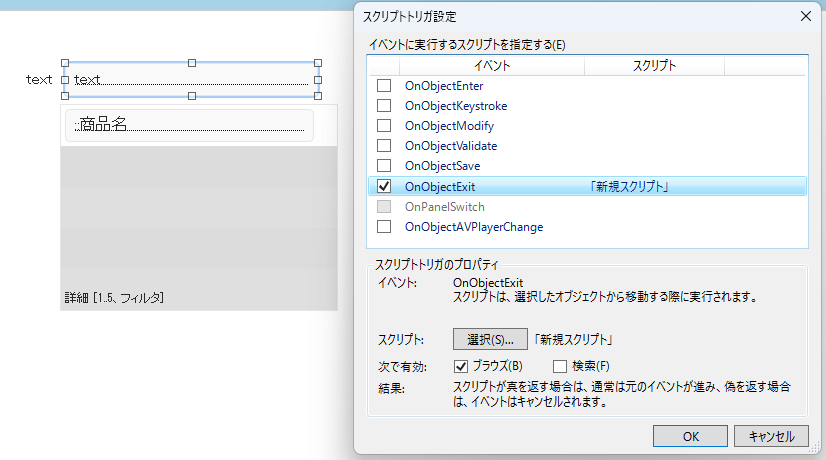The width and height of the screenshot is (826, 460).
Task: Disable the ブラウズ(B) mode checkbox
Action: pyautogui.click(x=461, y=366)
